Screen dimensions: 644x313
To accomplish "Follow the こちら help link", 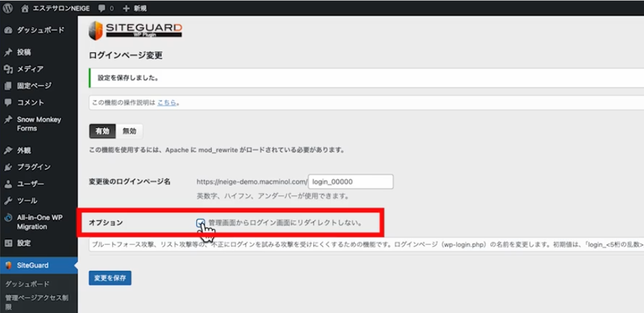I will click(x=167, y=103).
